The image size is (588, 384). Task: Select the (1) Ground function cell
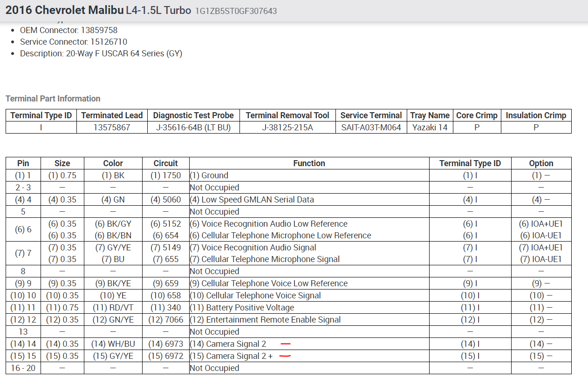tap(309, 175)
